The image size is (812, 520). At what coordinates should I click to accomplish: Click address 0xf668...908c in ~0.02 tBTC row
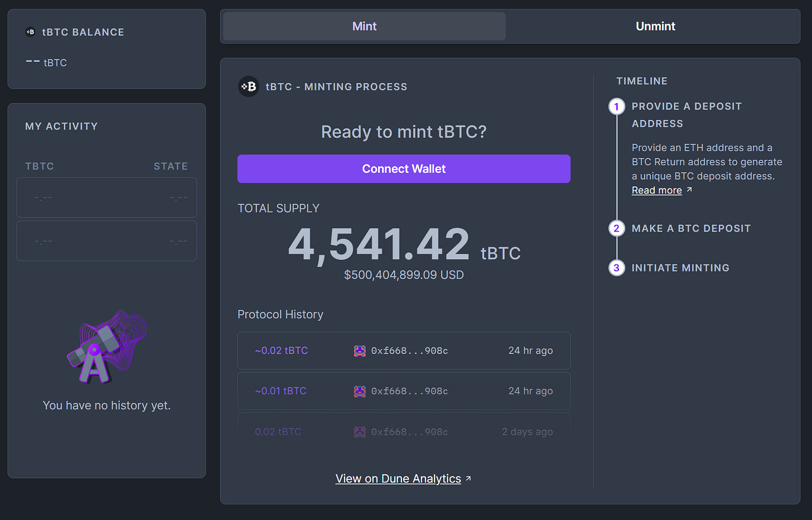pos(409,350)
